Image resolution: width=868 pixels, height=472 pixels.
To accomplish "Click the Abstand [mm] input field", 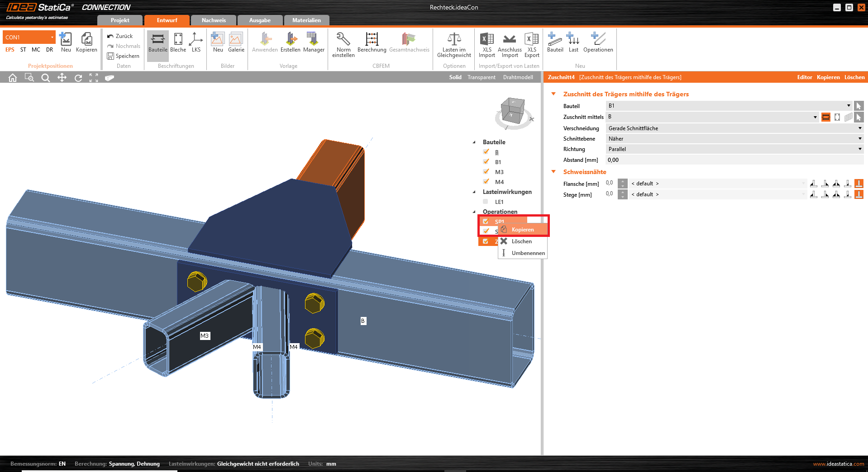I will 734,160.
